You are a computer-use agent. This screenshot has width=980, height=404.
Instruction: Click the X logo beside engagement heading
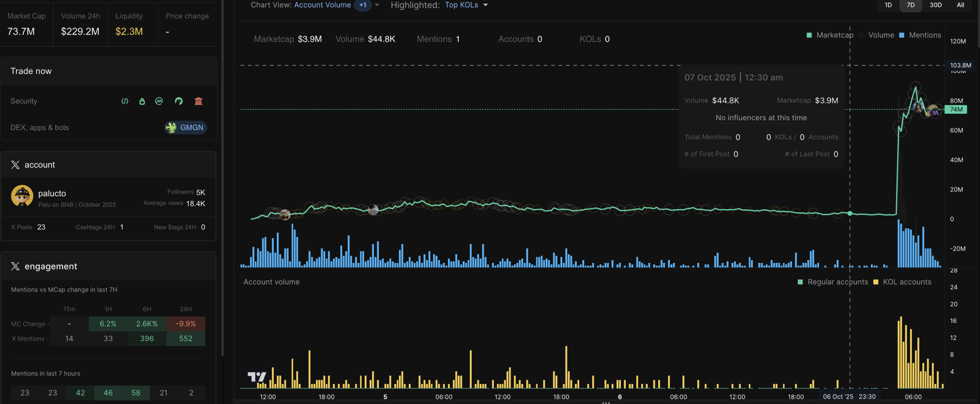pos(15,266)
